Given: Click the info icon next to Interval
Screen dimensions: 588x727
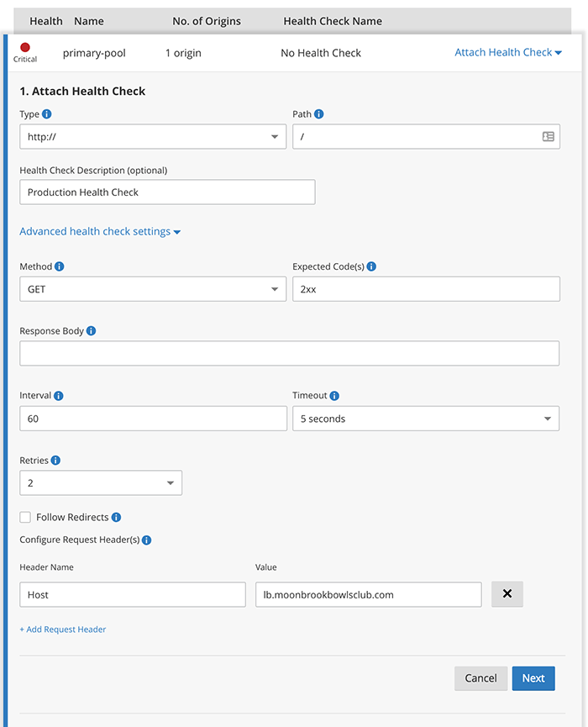Looking at the screenshot, I should (58, 396).
